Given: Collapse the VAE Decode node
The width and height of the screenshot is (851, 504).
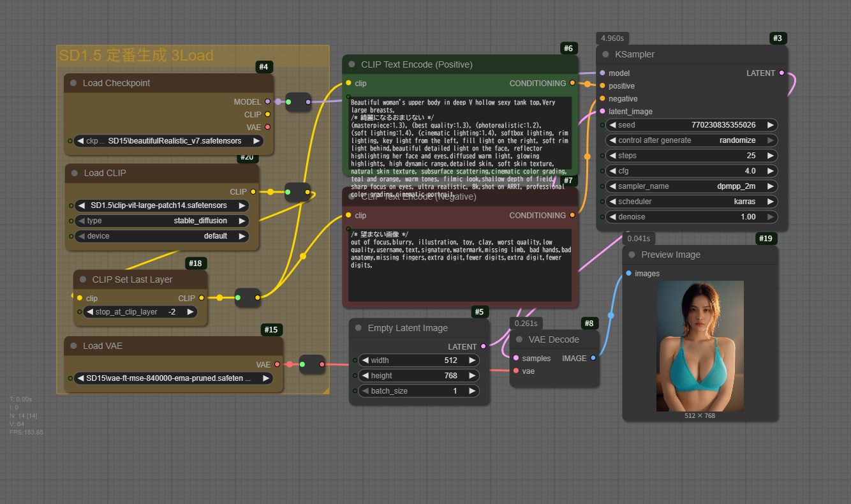Looking at the screenshot, I should 519,339.
